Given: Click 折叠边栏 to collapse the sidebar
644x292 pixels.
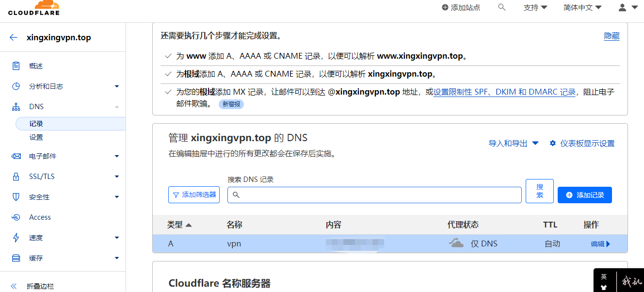Looking at the screenshot, I should point(40,286).
